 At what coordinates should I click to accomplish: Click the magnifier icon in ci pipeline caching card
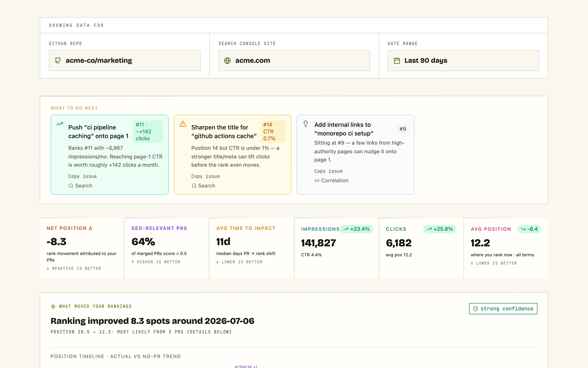click(x=71, y=186)
